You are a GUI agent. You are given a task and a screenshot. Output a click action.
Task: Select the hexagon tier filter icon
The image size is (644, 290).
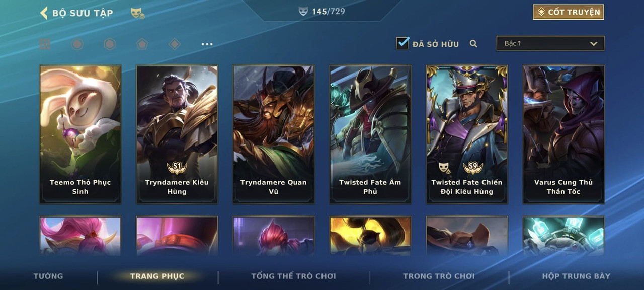click(110, 44)
